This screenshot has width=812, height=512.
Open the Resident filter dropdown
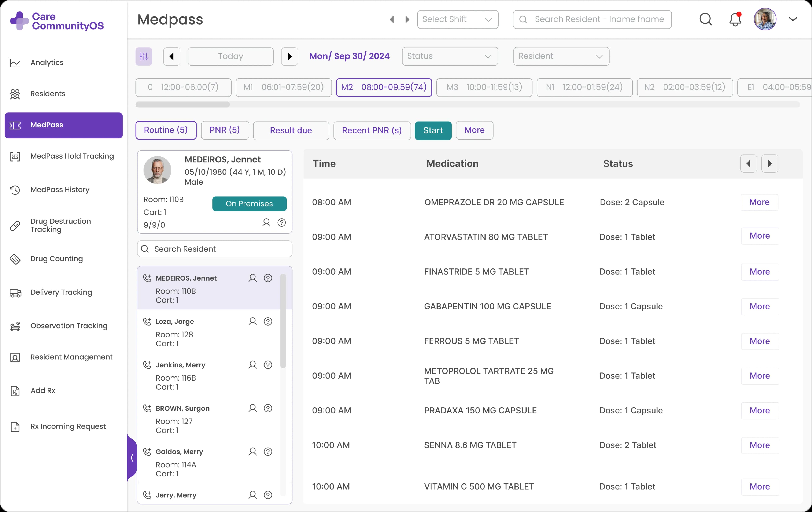(x=561, y=56)
